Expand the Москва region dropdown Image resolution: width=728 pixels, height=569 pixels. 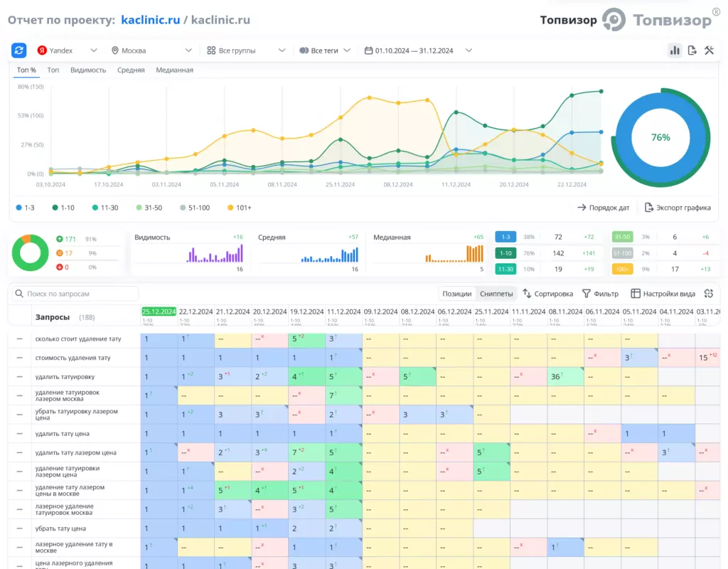coord(151,50)
